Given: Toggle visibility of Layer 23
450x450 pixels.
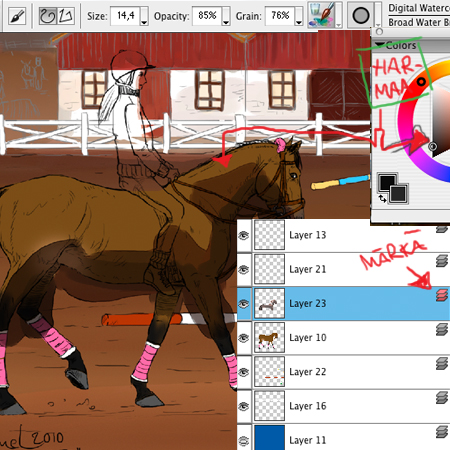Looking at the screenshot, I should click(244, 304).
